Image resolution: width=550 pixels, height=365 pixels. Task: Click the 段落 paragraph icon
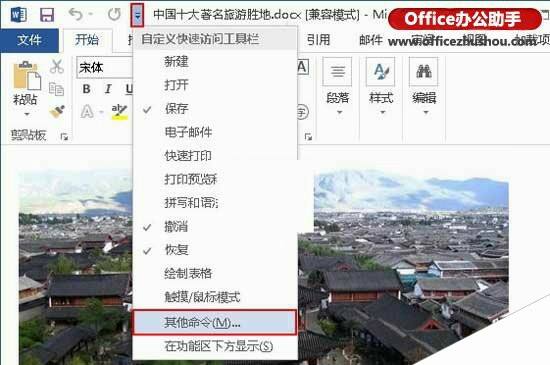tap(337, 72)
